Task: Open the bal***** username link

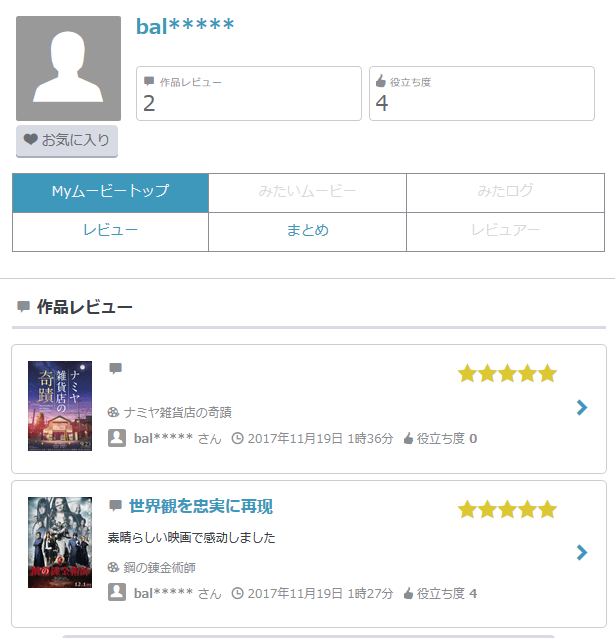Action: [x=185, y=26]
